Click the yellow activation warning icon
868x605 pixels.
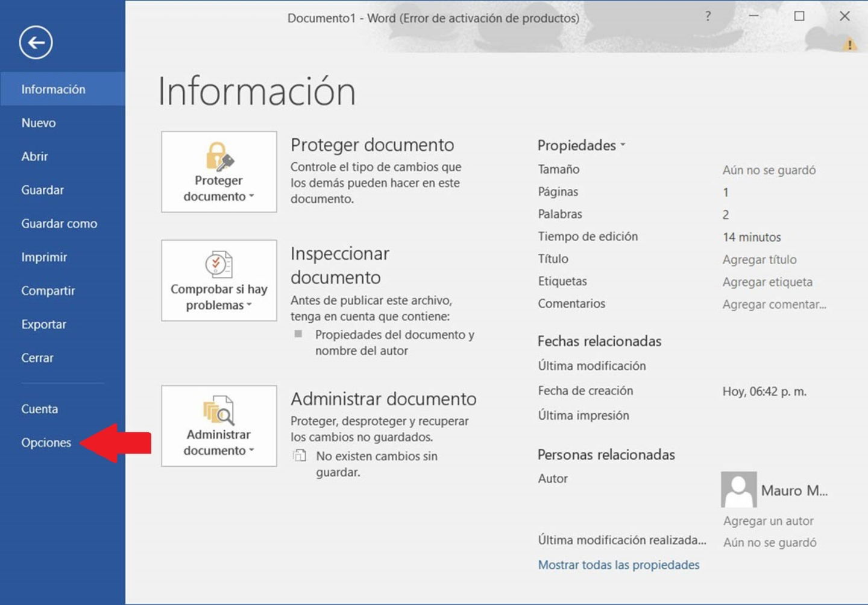(x=849, y=44)
